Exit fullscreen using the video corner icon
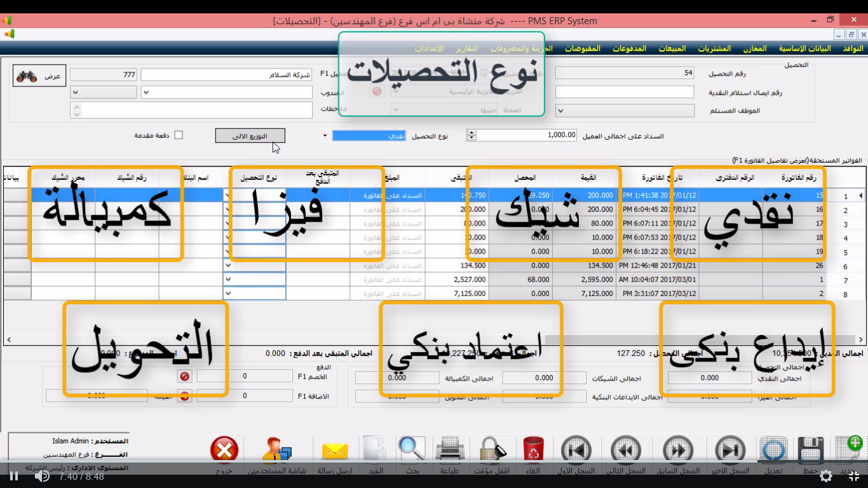Viewport: 868px width, 488px height. (854, 476)
